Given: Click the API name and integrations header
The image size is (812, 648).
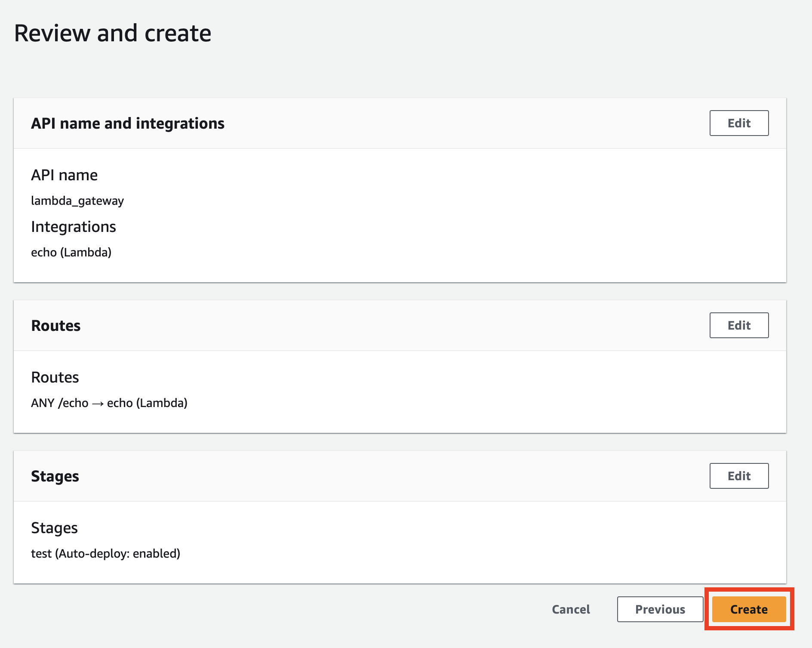Looking at the screenshot, I should click(x=128, y=123).
